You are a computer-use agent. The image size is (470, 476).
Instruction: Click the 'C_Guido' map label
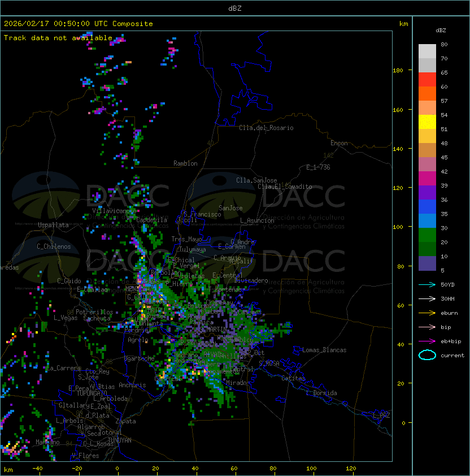(x=69, y=281)
